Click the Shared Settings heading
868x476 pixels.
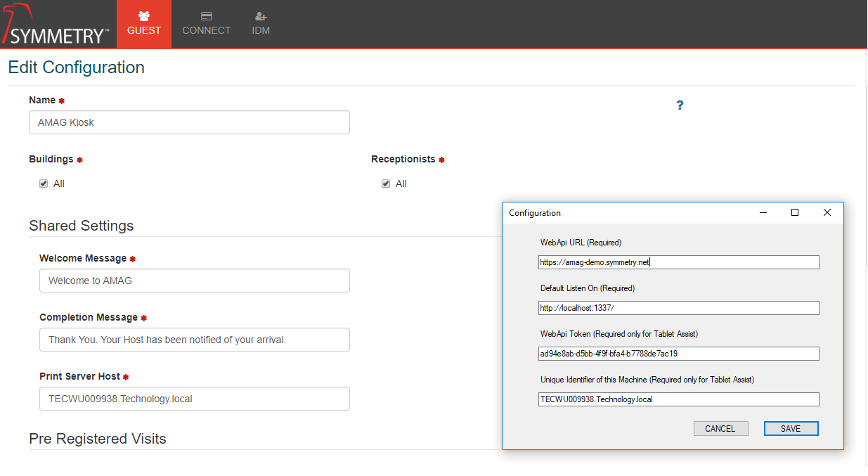pos(82,226)
